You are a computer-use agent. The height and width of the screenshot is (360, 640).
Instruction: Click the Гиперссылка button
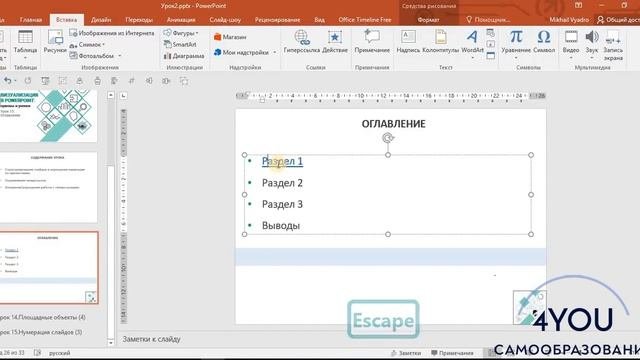(302, 42)
